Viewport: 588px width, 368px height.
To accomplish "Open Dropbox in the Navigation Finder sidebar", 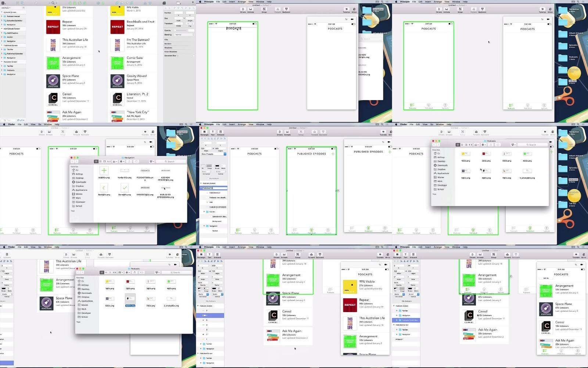I will point(80,186).
